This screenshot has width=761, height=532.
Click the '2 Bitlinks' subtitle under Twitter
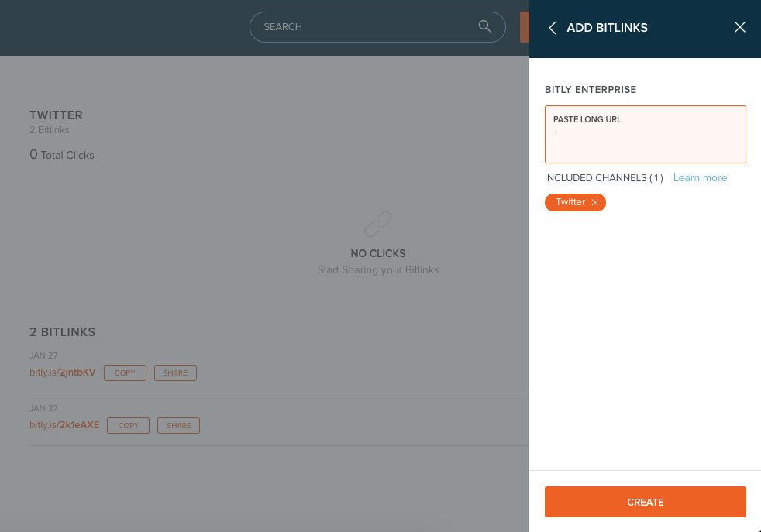pyautogui.click(x=50, y=130)
